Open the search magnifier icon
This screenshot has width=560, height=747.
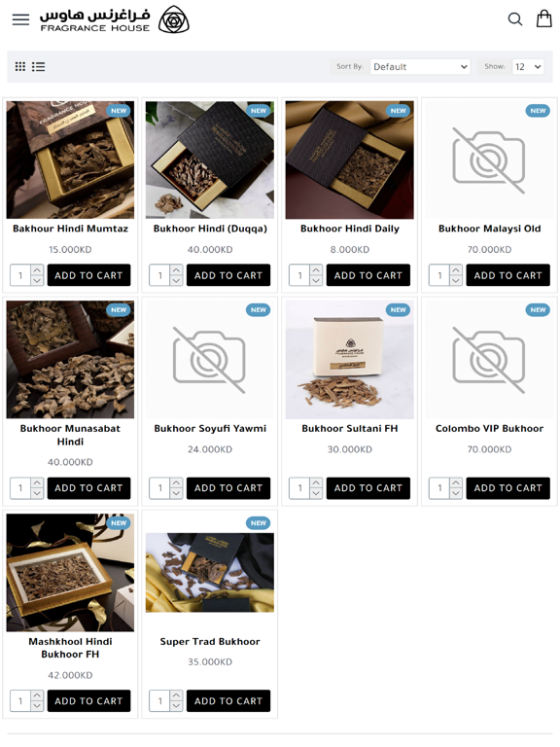click(x=514, y=19)
